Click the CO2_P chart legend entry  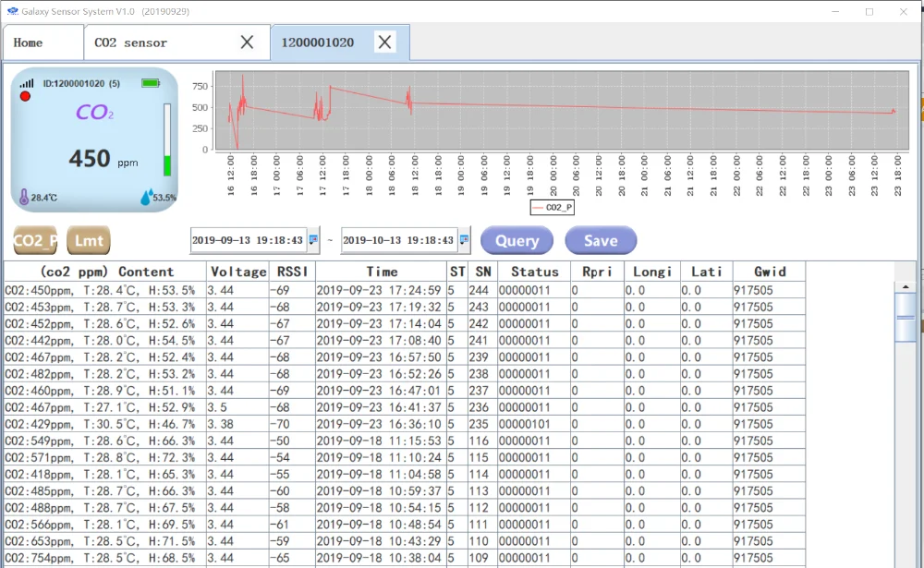553,208
